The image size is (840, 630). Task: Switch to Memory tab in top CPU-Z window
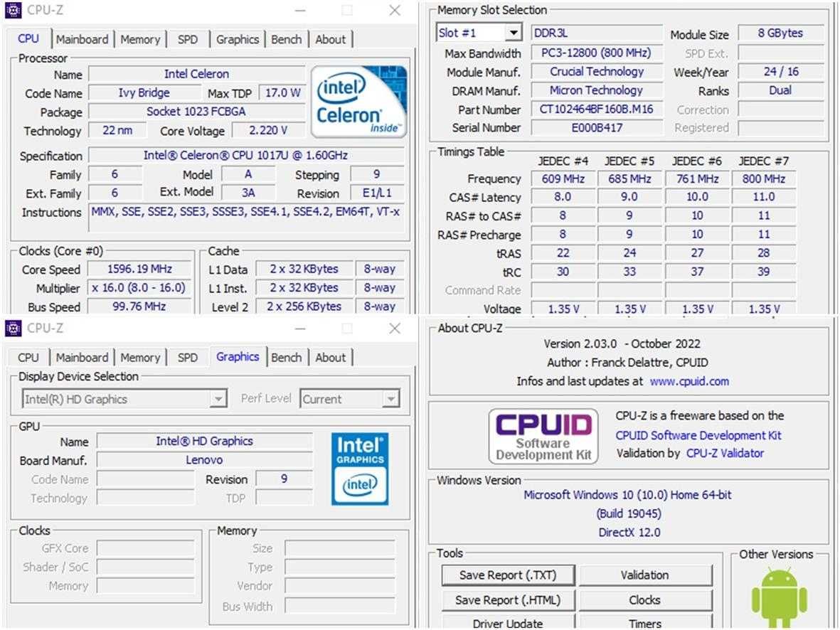pos(140,40)
